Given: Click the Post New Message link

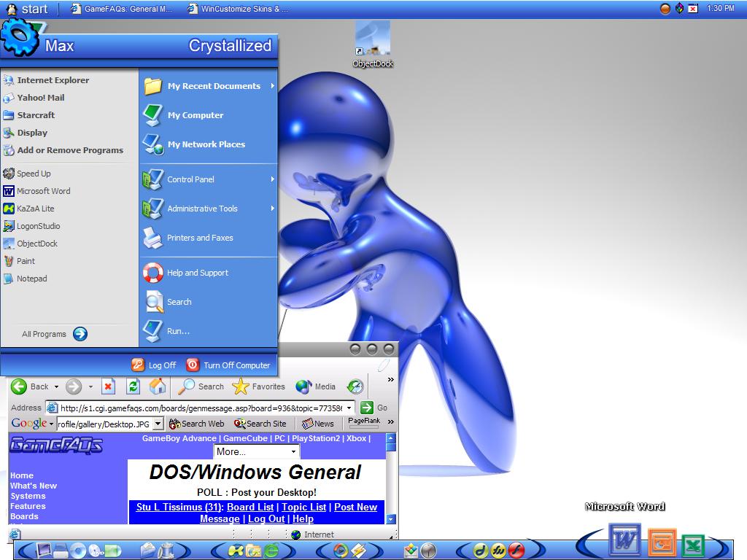Looking at the screenshot, I should click(x=288, y=513).
